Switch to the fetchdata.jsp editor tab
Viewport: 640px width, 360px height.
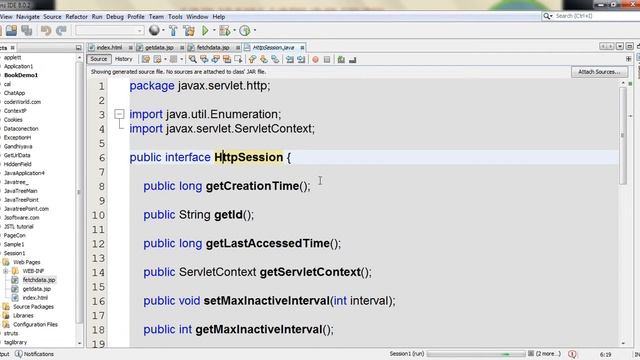(213, 48)
